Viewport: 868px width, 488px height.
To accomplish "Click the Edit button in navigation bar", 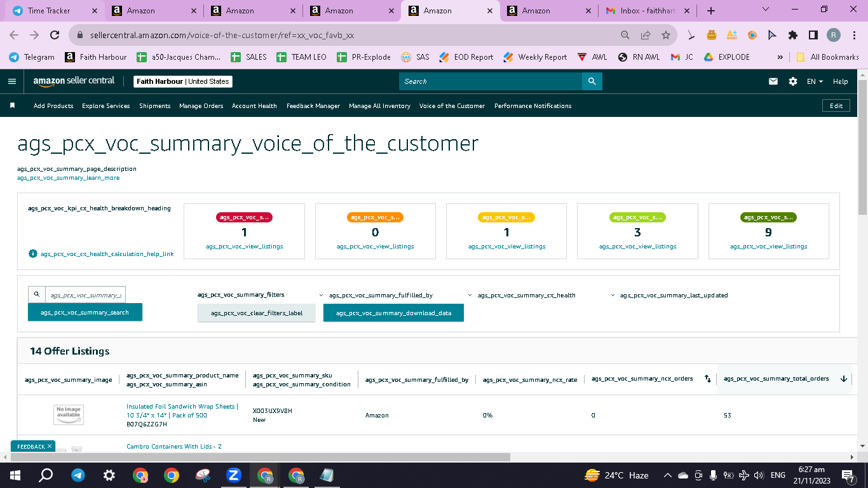I will (x=836, y=106).
